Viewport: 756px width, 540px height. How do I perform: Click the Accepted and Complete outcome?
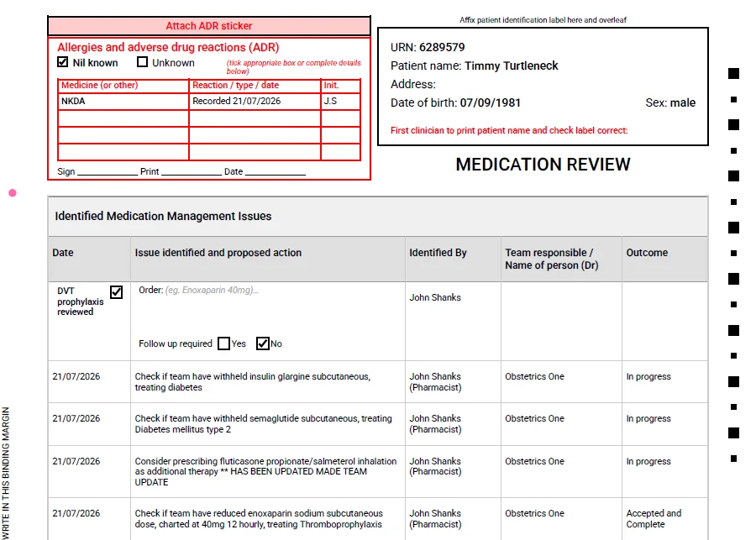[x=654, y=519]
